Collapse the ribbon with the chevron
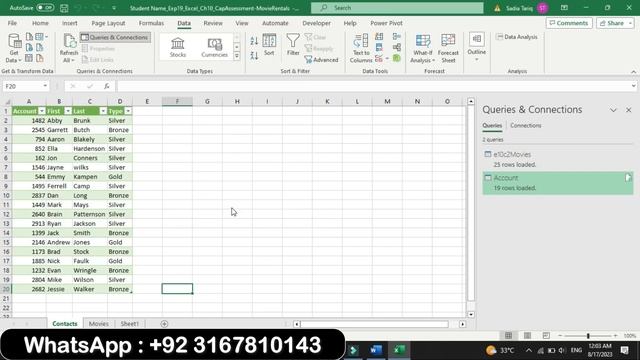This screenshot has width=640, height=360. pyautogui.click(x=633, y=72)
